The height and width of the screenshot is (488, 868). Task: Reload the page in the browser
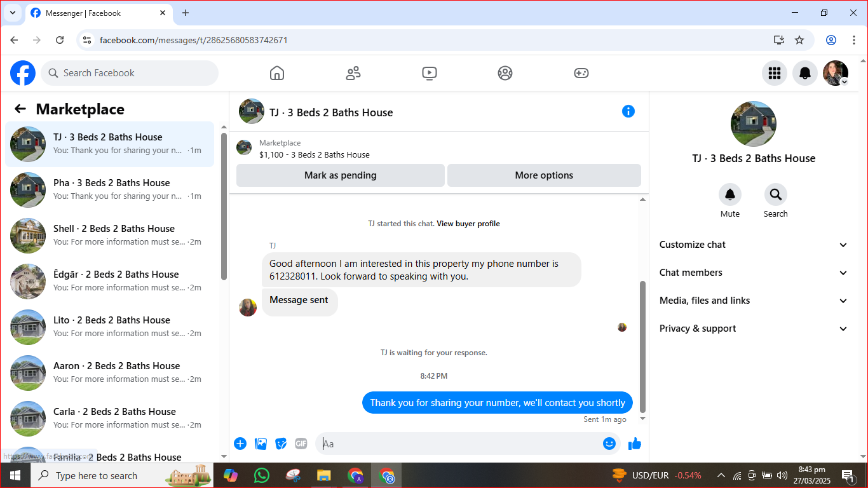pos(60,40)
